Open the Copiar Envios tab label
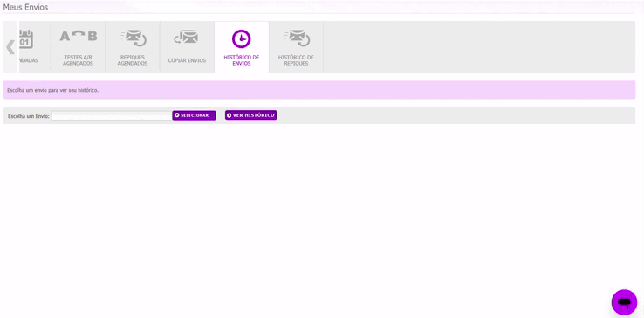Image resolution: width=644 pixels, height=318 pixels. [x=187, y=60]
